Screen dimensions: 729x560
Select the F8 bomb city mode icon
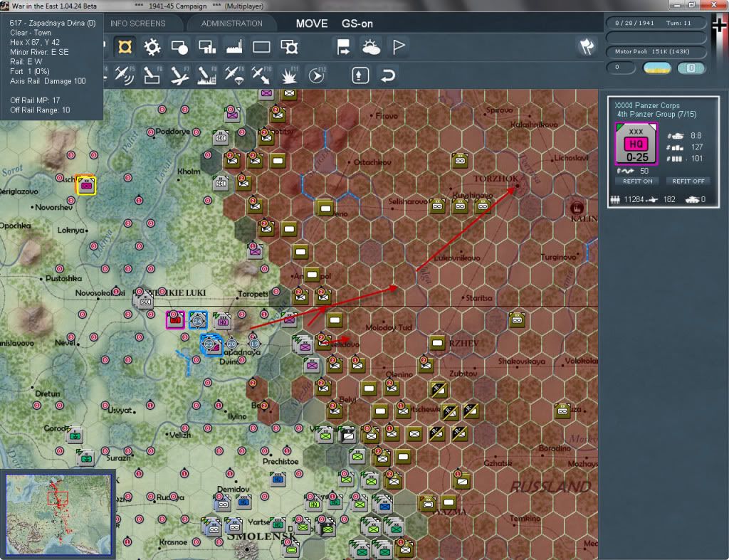207,75
